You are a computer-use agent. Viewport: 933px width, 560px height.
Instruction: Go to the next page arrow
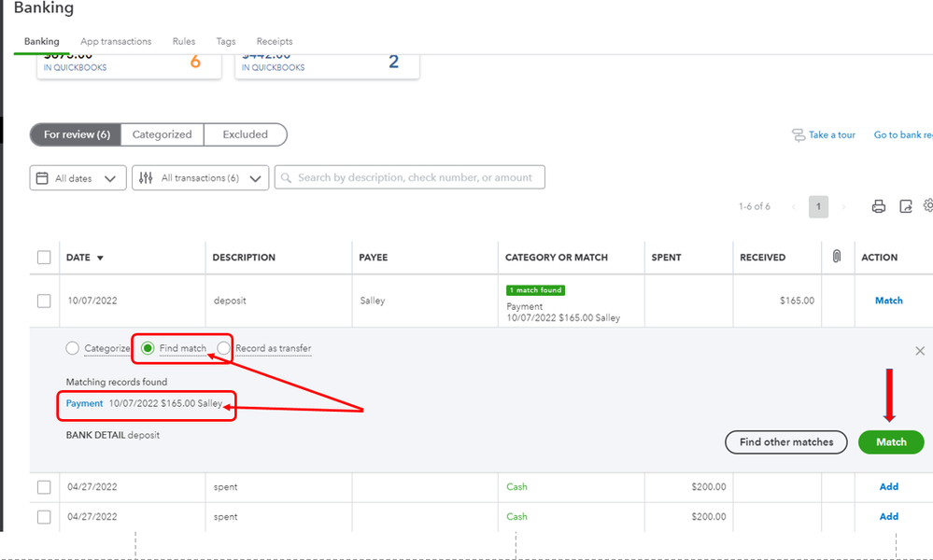pos(843,207)
